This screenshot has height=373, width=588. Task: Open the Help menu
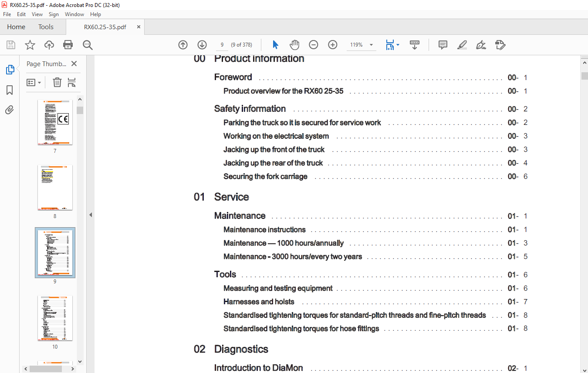[x=95, y=14]
